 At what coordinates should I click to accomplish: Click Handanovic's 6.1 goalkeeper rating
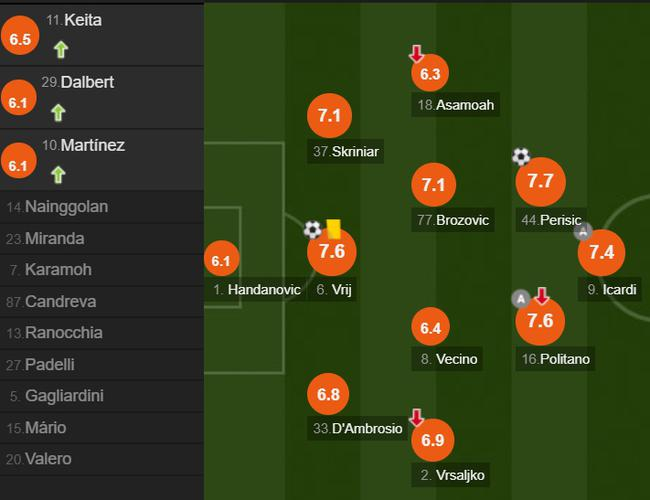coord(221,261)
